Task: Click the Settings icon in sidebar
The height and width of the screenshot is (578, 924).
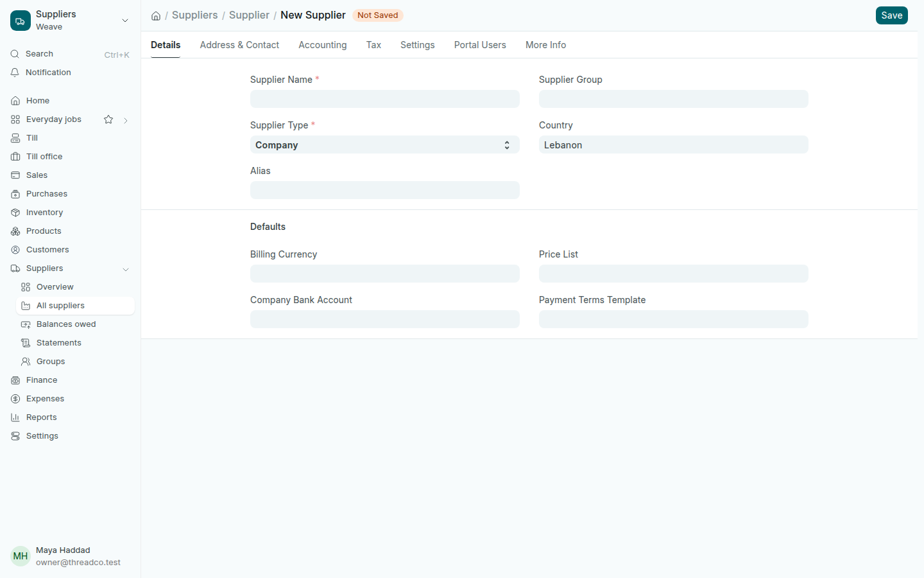Action: click(15, 436)
